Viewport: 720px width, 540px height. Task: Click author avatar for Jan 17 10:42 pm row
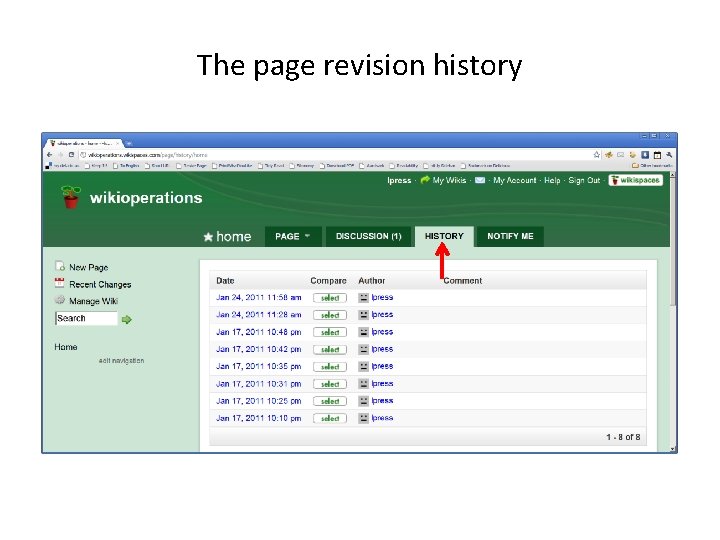coord(363,349)
